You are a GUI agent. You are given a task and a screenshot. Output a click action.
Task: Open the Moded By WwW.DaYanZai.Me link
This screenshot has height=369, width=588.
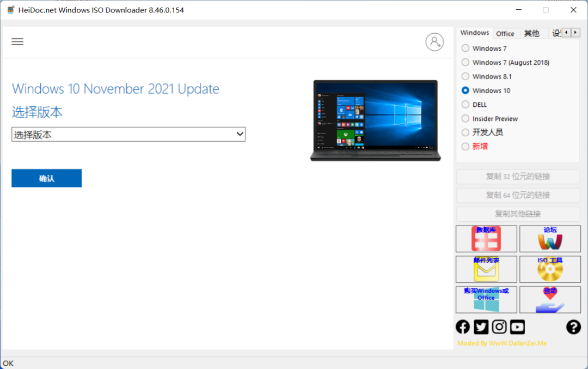coord(502,343)
